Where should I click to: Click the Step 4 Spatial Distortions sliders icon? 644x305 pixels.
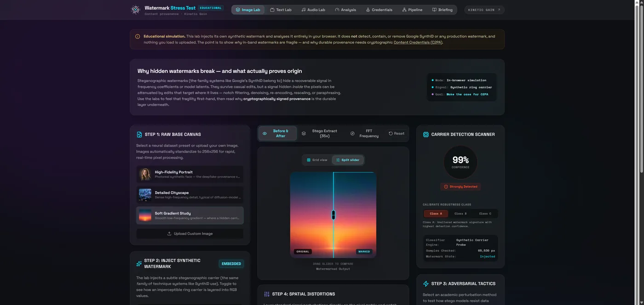267,294
